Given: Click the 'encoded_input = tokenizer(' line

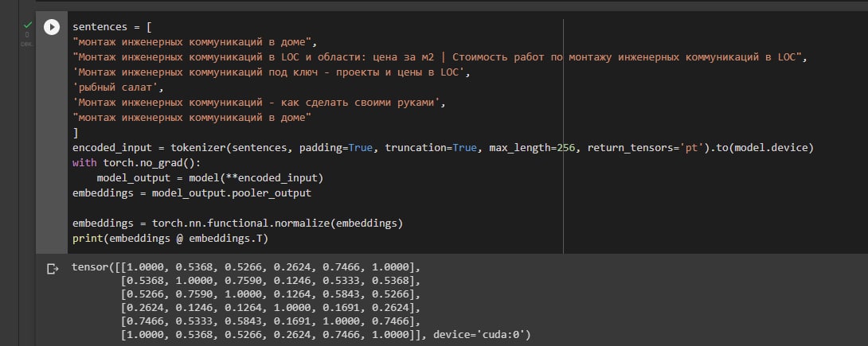Looking at the screenshot, I should [443, 148].
